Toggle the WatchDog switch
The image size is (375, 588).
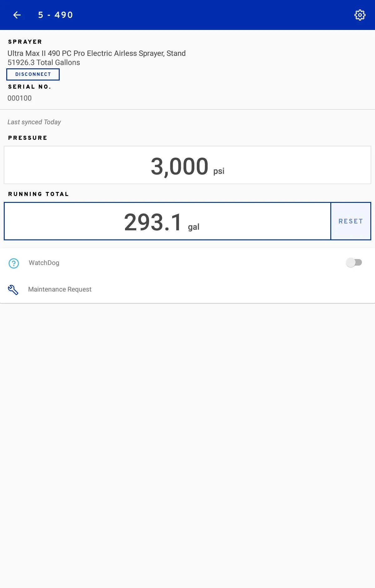tap(354, 262)
